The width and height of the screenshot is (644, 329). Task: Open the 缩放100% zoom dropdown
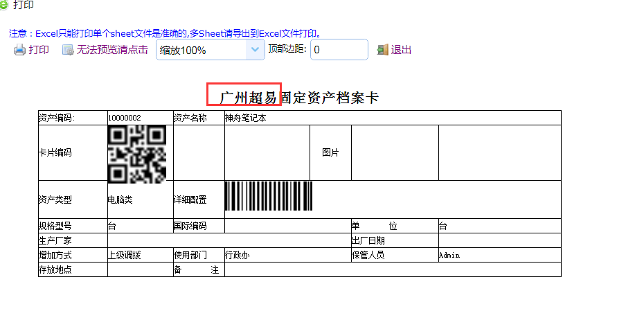[210, 50]
